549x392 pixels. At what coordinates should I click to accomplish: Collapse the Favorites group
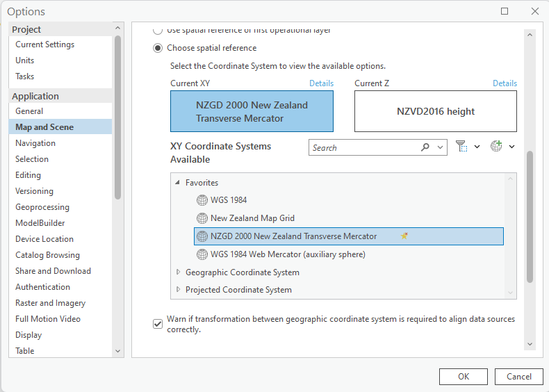pos(178,183)
